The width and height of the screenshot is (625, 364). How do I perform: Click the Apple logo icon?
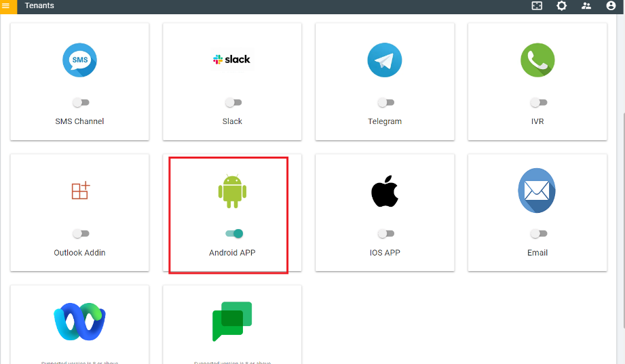point(385,191)
